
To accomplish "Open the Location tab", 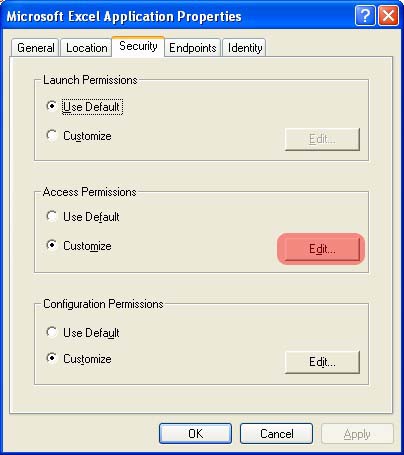I will point(86,48).
